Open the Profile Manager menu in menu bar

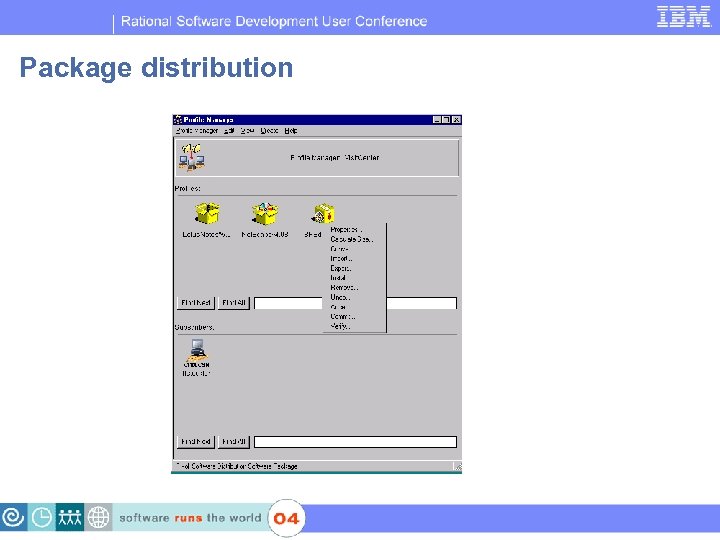(x=197, y=131)
